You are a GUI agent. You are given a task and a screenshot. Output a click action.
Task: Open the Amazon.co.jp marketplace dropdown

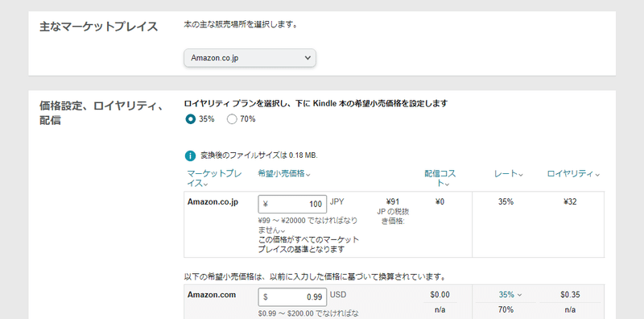pyautogui.click(x=250, y=58)
